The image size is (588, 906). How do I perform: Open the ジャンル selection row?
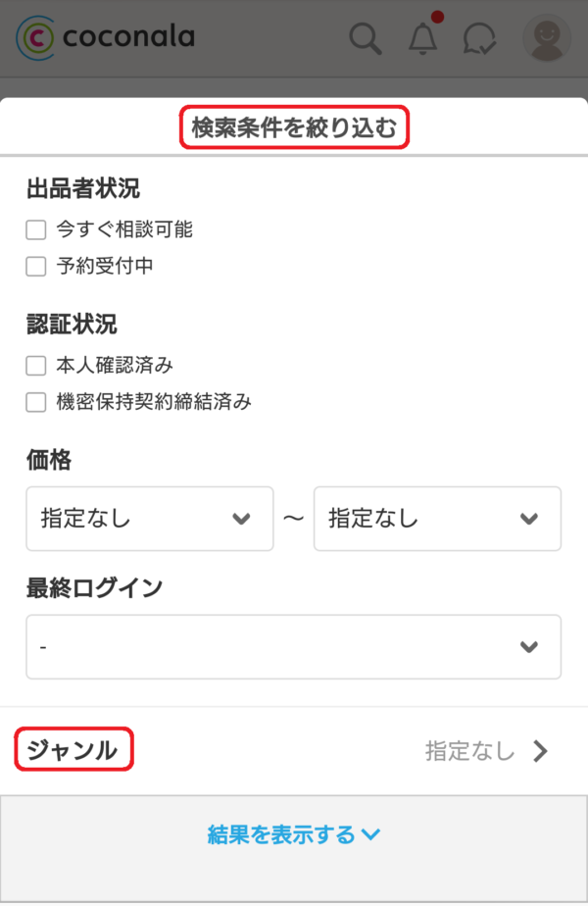(293, 751)
